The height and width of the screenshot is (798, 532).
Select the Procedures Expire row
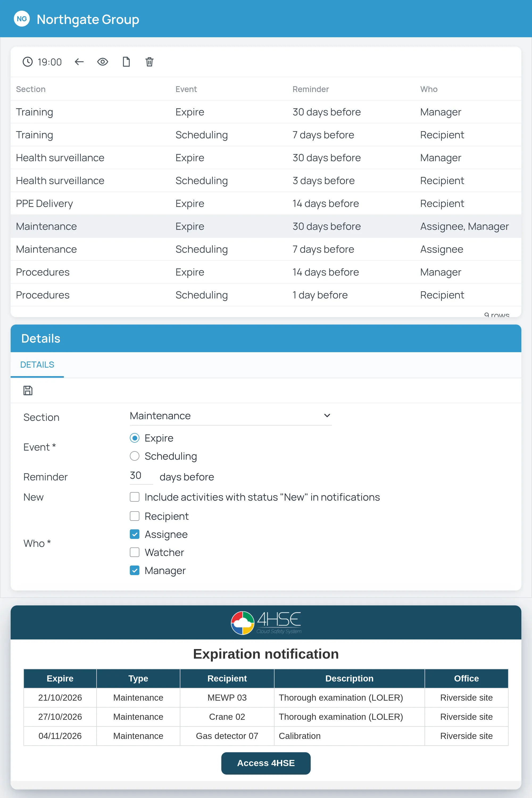point(266,272)
